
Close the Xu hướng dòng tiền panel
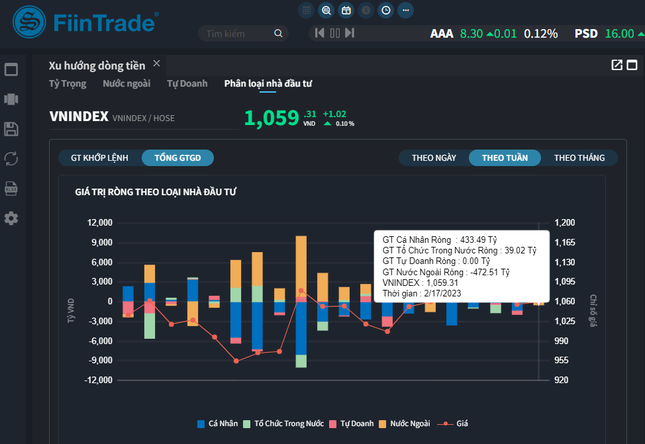click(156, 63)
